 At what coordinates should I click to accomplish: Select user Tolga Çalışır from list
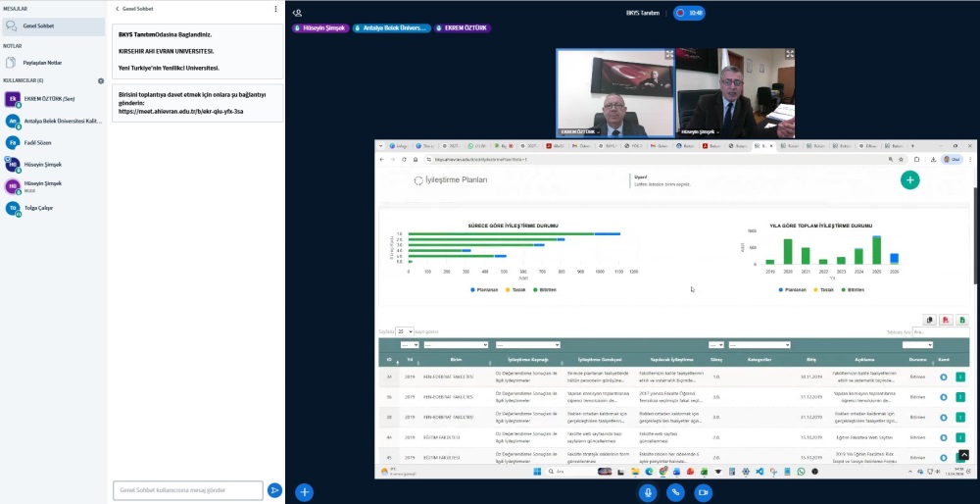coord(39,208)
